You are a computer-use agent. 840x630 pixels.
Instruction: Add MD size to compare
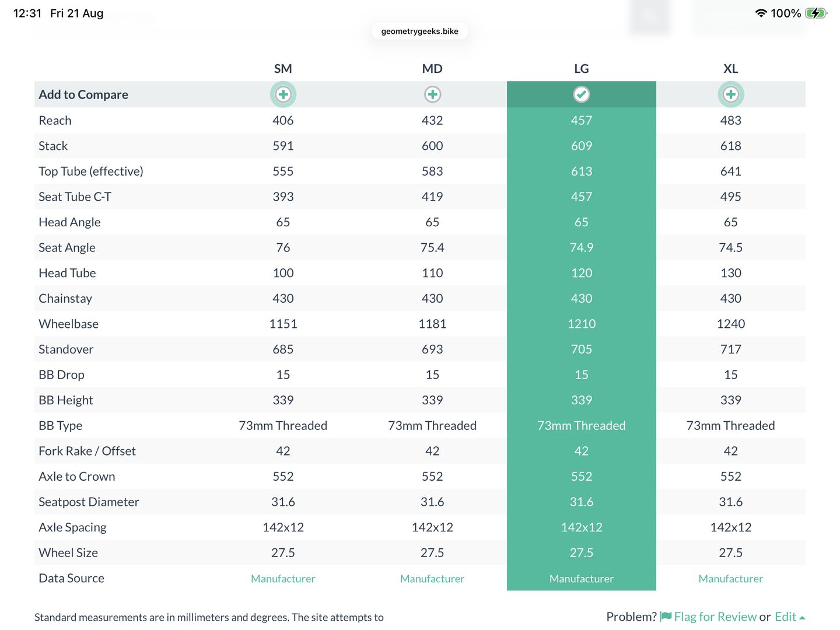[x=432, y=94]
